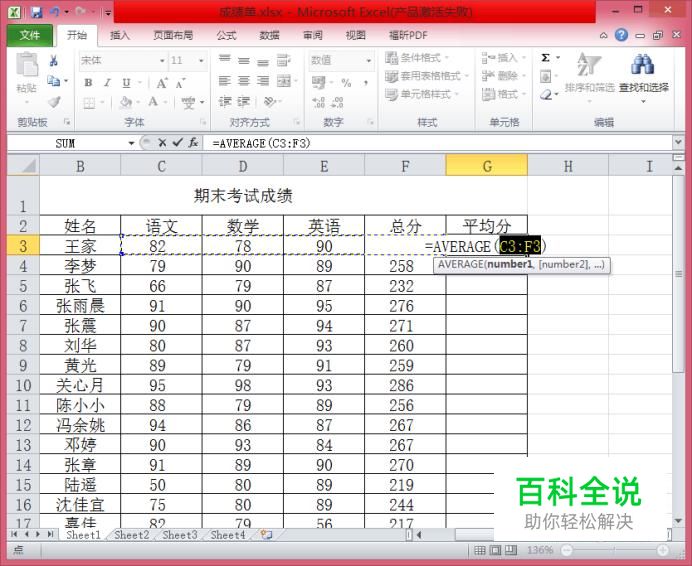Click the Top Align icon
692x566 pixels.
(225, 59)
